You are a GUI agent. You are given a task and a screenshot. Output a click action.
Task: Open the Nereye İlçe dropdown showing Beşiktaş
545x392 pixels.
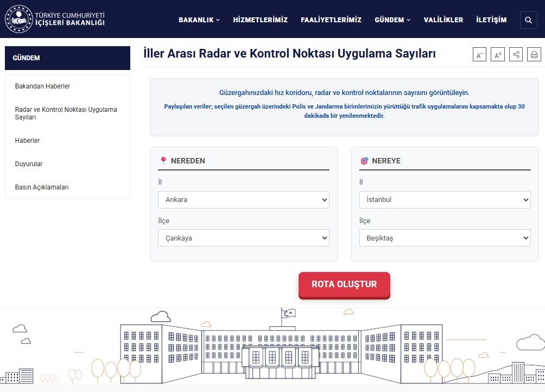[x=445, y=238]
